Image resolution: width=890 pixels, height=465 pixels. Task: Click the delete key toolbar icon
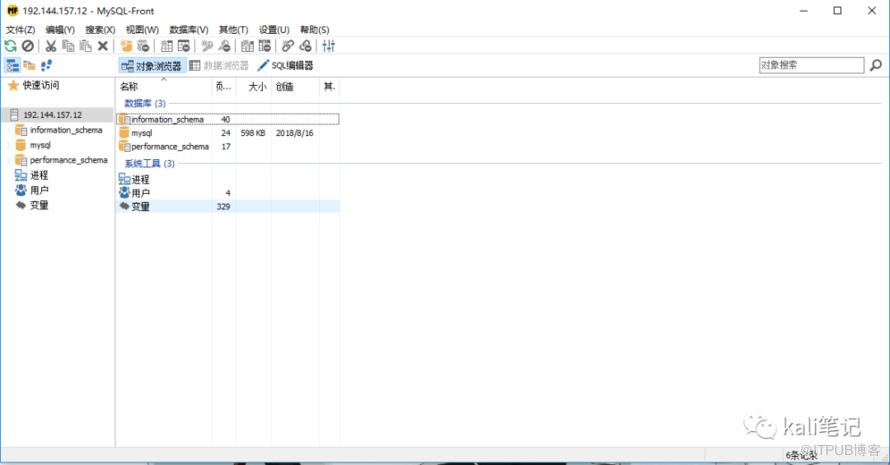(225, 46)
